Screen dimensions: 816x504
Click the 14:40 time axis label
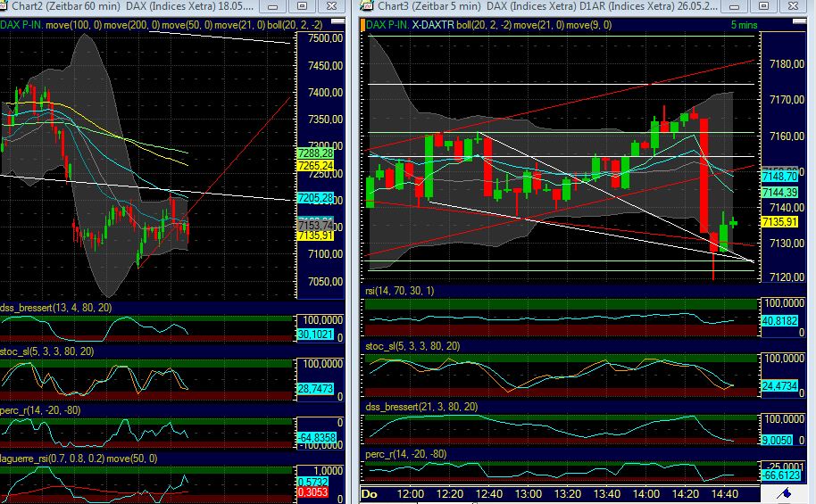pos(724,493)
